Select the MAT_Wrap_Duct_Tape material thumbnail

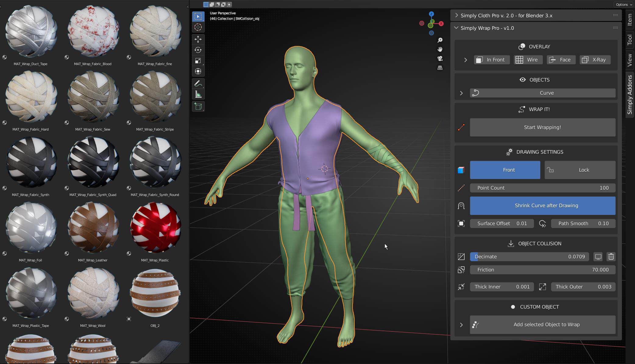(31, 31)
